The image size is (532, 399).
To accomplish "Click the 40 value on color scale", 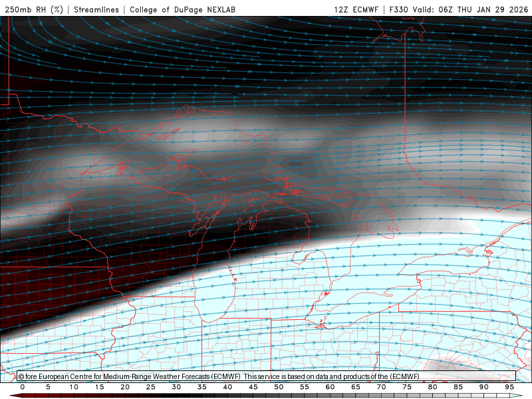I will pos(227,387).
